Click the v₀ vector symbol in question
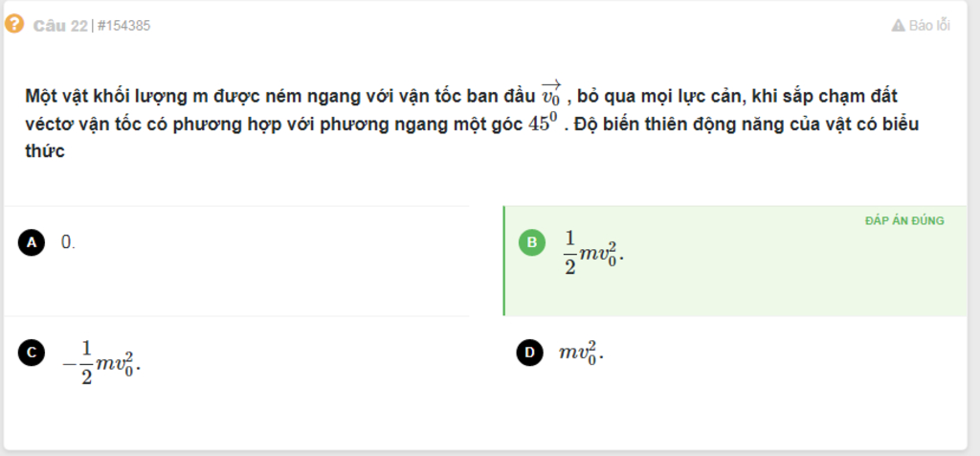This screenshot has width=980, height=456. [552, 93]
